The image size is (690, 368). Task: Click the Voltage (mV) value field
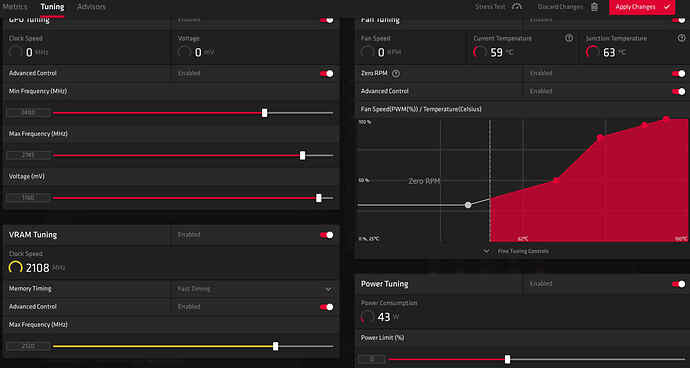pyautogui.click(x=29, y=198)
